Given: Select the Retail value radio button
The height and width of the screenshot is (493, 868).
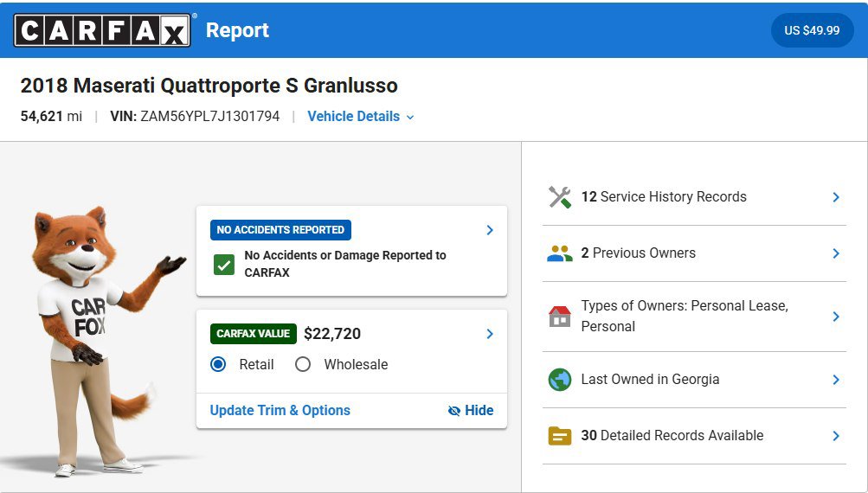Looking at the screenshot, I should click(x=218, y=364).
